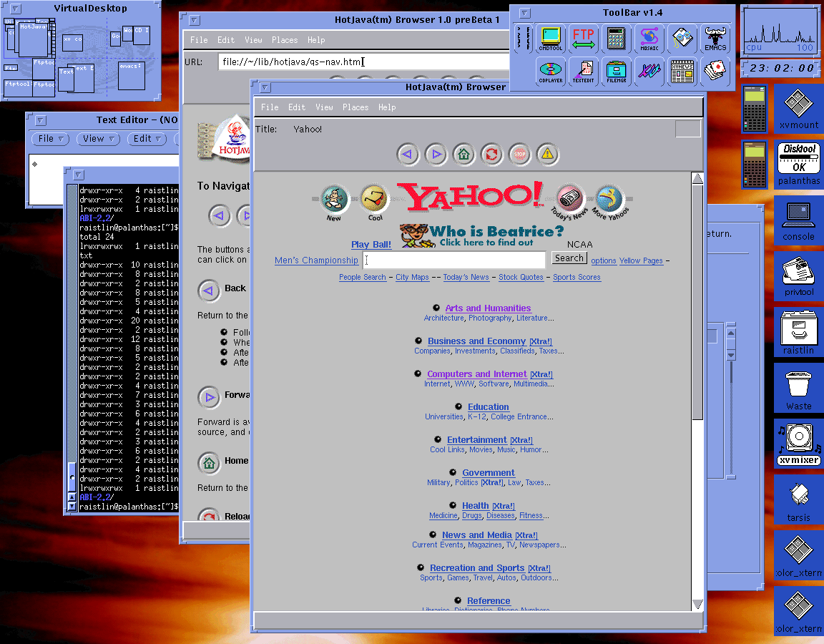The height and width of the screenshot is (644, 824).
Task: Open the Computers and Internet category
Action: tap(476, 374)
